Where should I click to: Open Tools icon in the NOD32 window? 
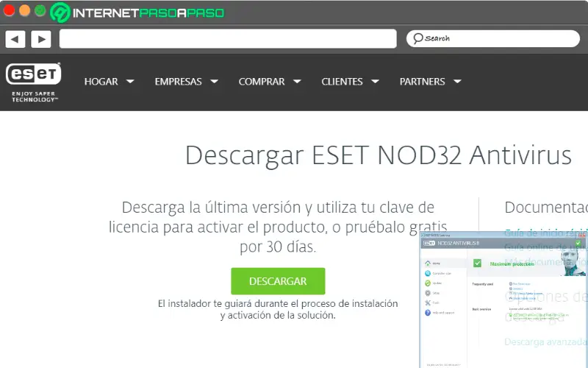[428, 302]
